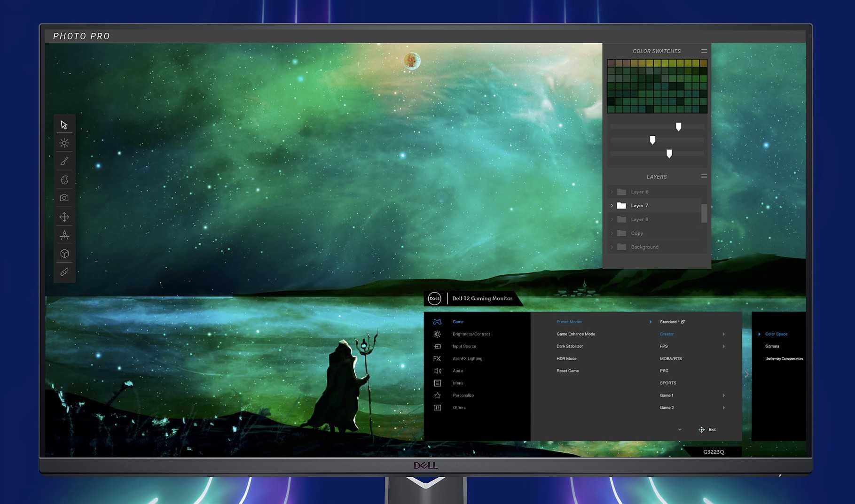Choose the SPORTS preset mode
Viewport: 855px width, 504px height.
pyautogui.click(x=667, y=383)
